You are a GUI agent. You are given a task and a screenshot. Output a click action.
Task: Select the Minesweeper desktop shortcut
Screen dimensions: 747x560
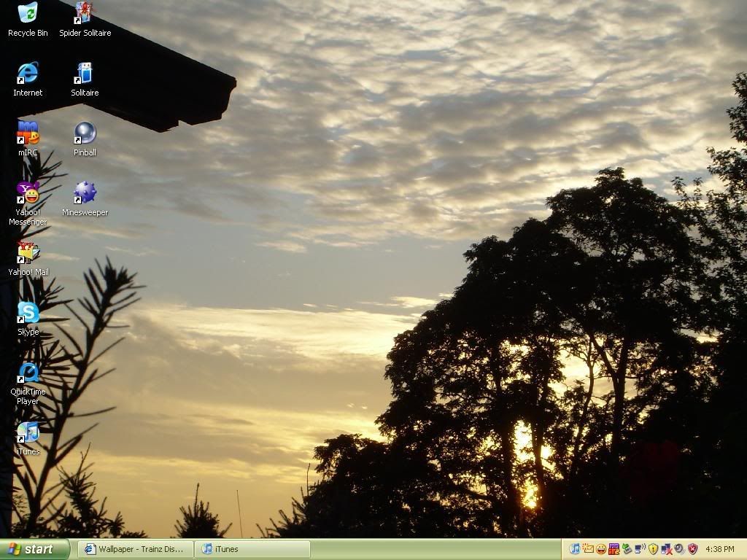point(85,198)
